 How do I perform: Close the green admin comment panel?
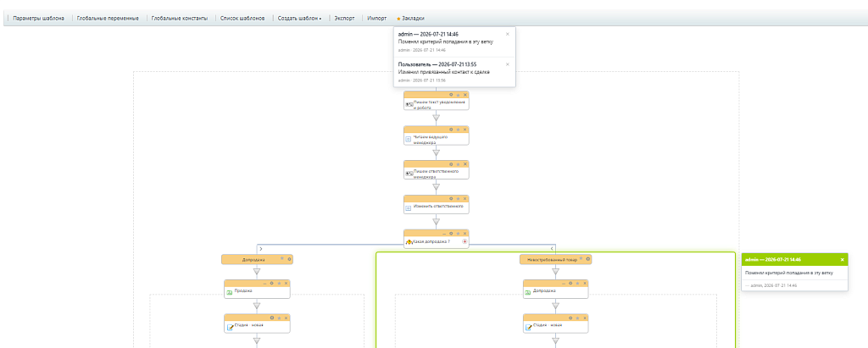843,259
